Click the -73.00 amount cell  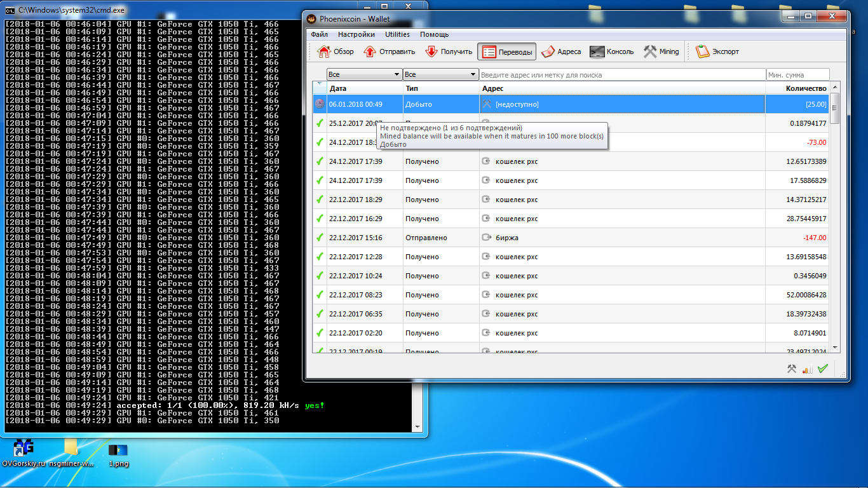tap(797, 142)
